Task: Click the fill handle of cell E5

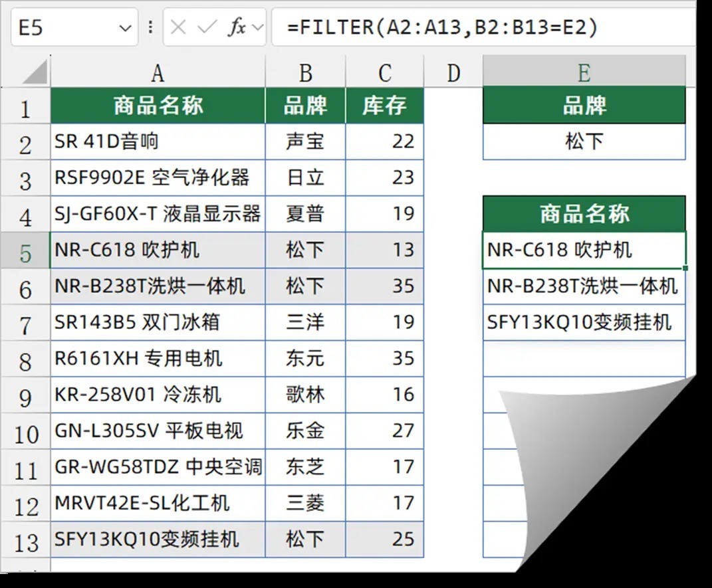Action: click(x=685, y=268)
